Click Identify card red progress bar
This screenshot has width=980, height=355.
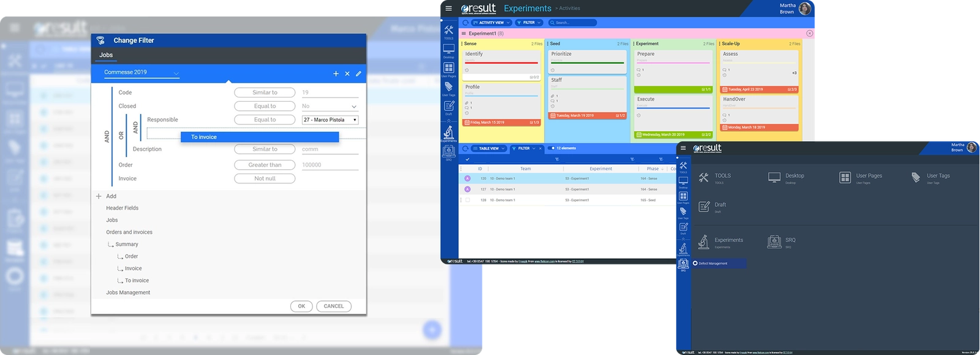click(501, 63)
